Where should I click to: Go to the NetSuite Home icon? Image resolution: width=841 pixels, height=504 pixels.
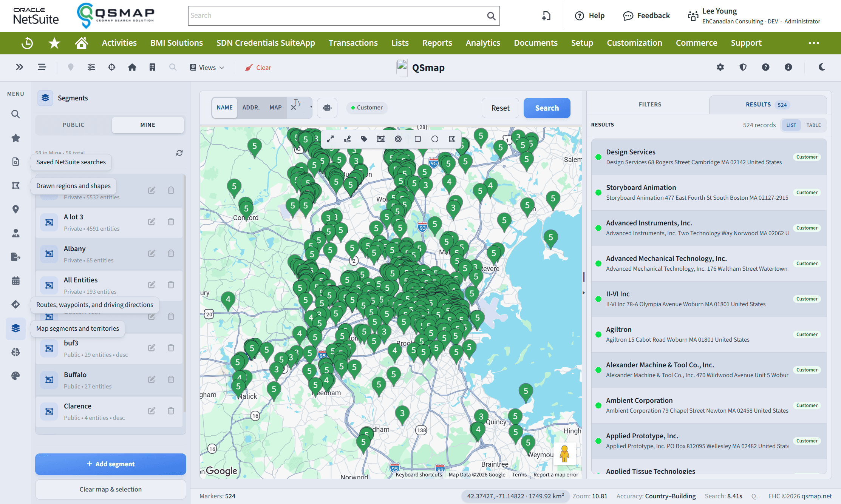(x=82, y=43)
